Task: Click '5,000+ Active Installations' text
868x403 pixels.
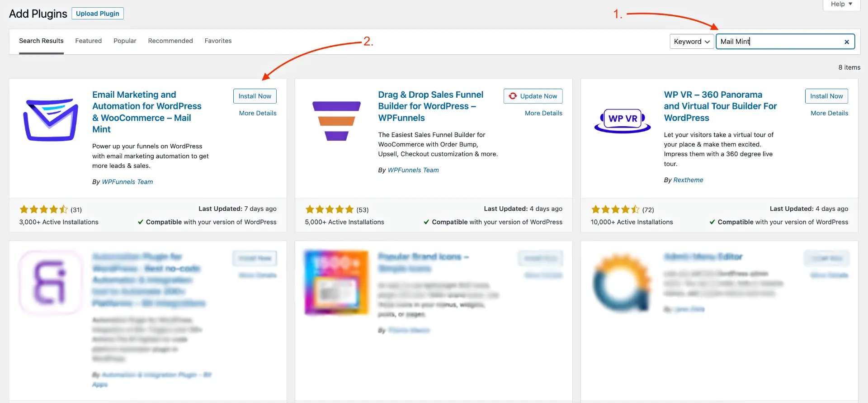Action: [x=344, y=222]
